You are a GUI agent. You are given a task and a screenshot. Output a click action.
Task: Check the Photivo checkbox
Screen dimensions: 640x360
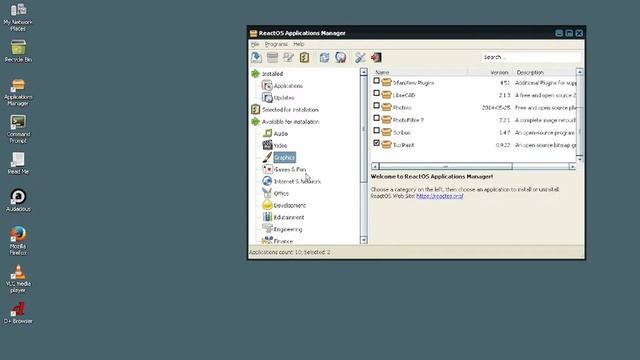coord(376,106)
